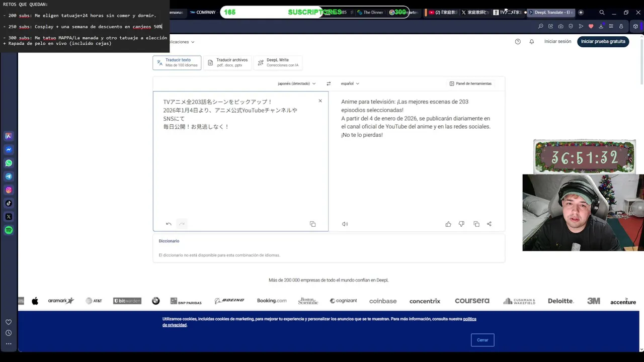The width and height of the screenshot is (644, 362).
Task: Give a thumbs up to the translation
Action: (x=448, y=224)
